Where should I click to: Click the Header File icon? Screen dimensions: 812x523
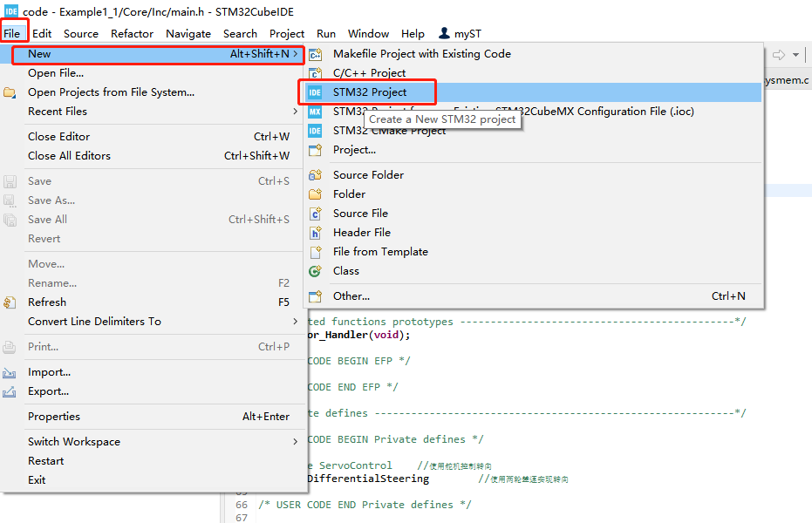(316, 233)
